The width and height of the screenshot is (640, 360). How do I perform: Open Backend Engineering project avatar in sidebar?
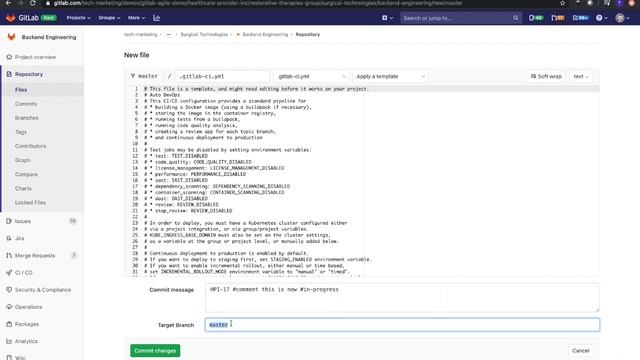[x=11, y=37]
